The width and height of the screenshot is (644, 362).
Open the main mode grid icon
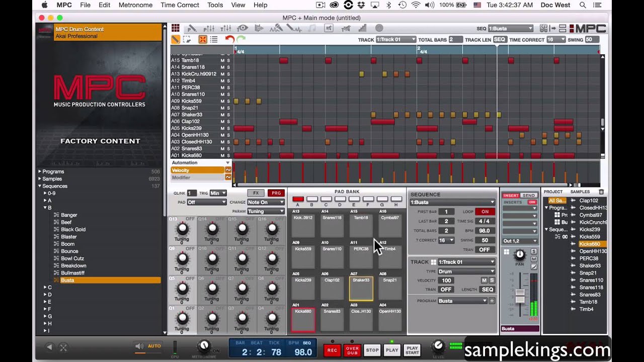pos(176,28)
